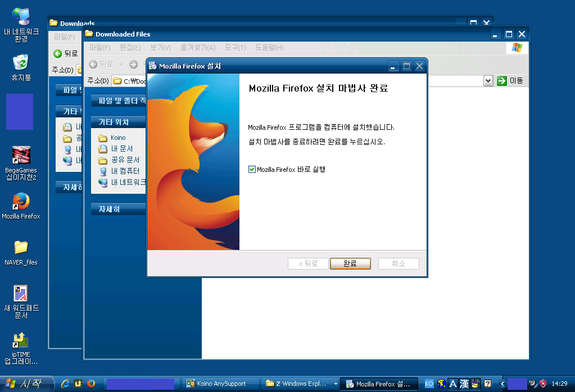575x392 pixels.
Task: Open 보기(V) menu in Downloaded Files window
Action: tap(161, 48)
